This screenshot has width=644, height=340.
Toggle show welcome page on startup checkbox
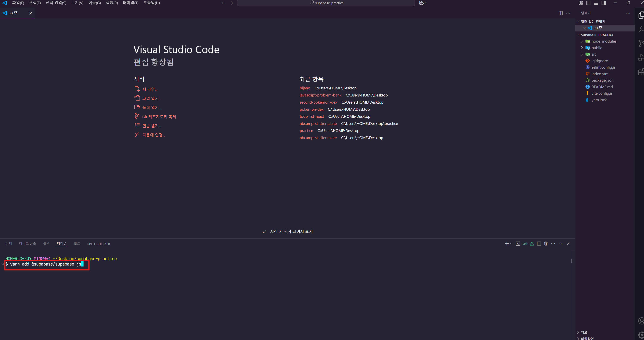click(x=264, y=232)
